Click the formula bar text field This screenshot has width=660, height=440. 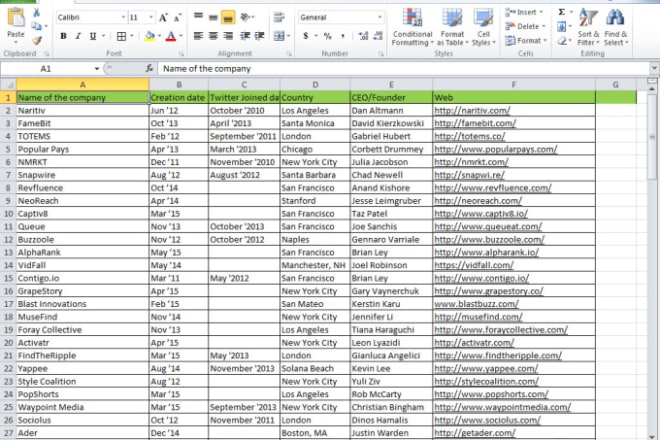404,69
